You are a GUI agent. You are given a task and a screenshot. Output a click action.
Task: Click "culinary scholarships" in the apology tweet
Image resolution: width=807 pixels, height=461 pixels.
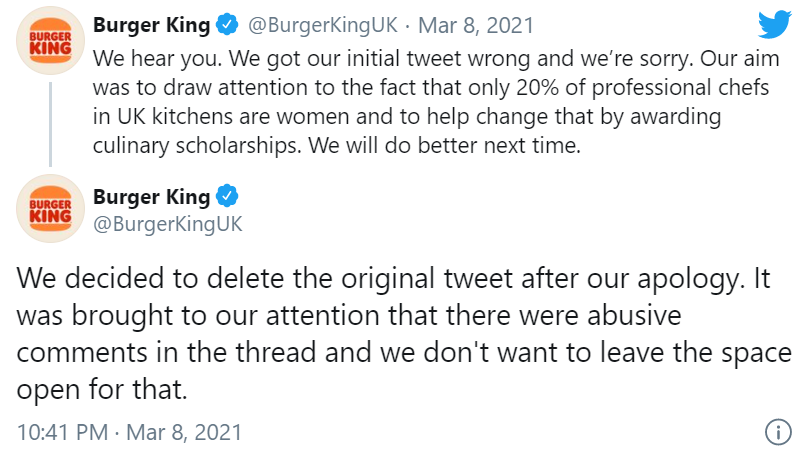click(x=197, y=146)
